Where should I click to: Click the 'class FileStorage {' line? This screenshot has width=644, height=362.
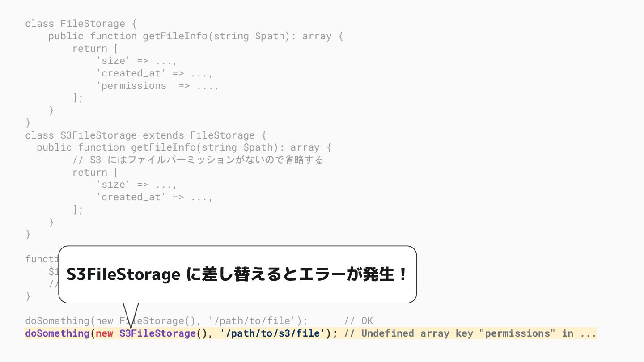[81, 24]
